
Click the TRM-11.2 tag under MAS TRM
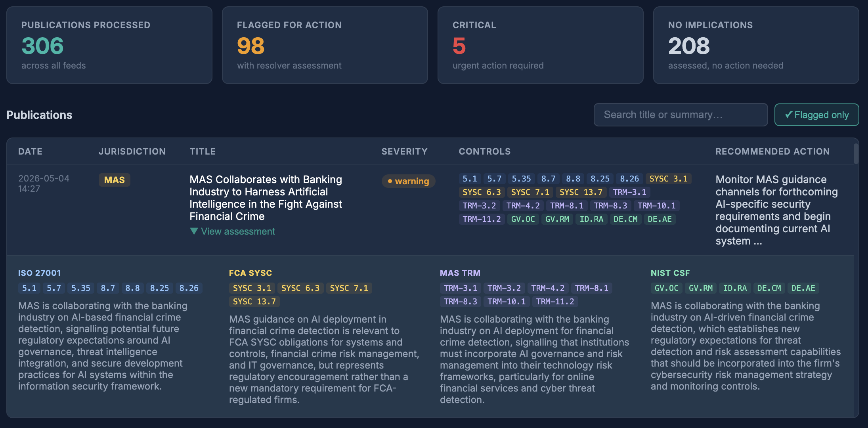(x=555, y=302)
